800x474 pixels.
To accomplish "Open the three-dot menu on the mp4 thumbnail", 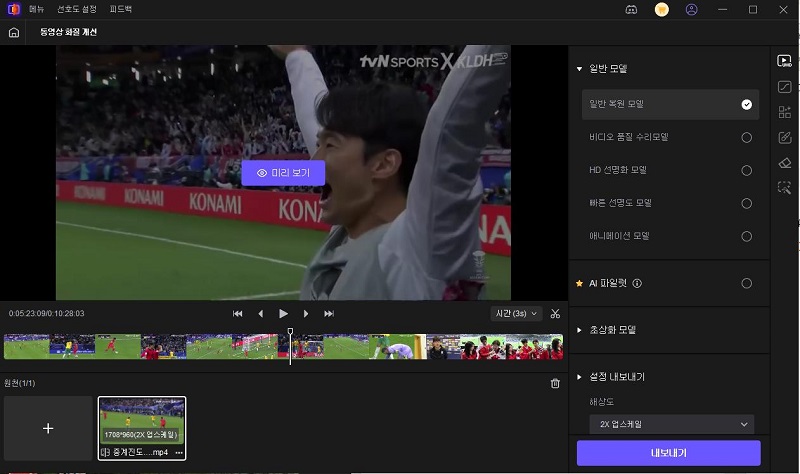I will point(179,453).
